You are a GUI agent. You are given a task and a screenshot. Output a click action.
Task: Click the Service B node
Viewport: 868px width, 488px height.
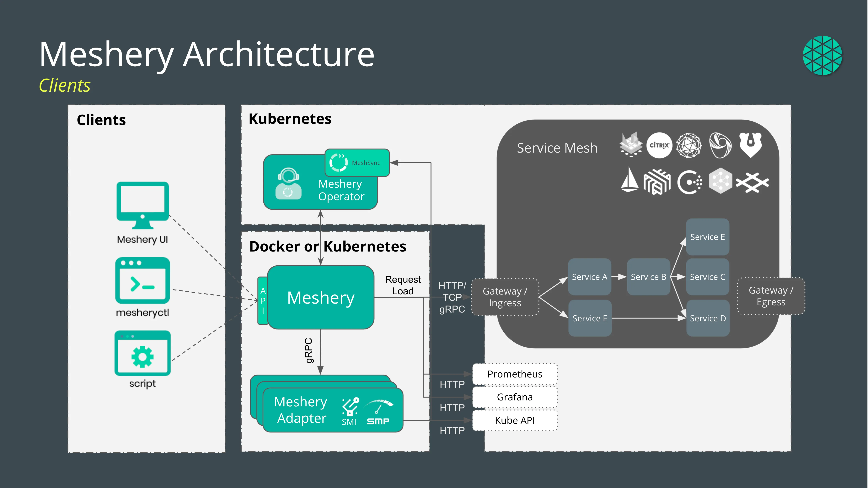pyautogui.click(x=648, y=277)
